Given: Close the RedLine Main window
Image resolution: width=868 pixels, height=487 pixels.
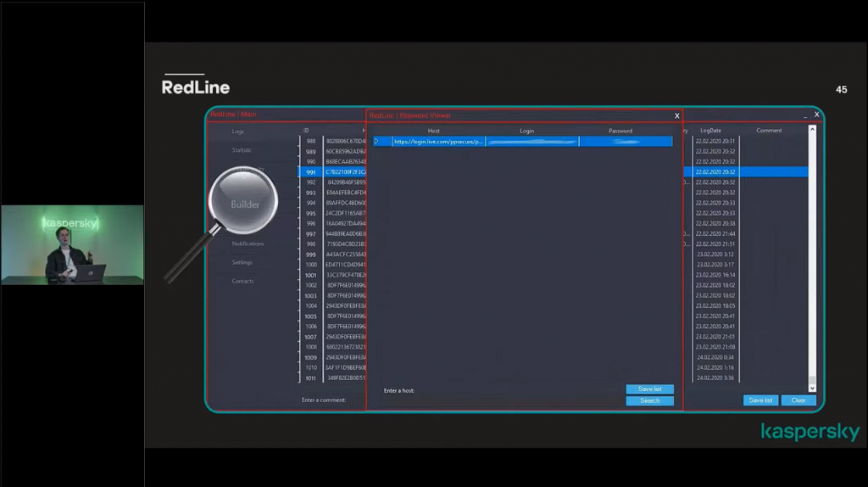Looking at the screenshot, I should [x=816, y=115].
